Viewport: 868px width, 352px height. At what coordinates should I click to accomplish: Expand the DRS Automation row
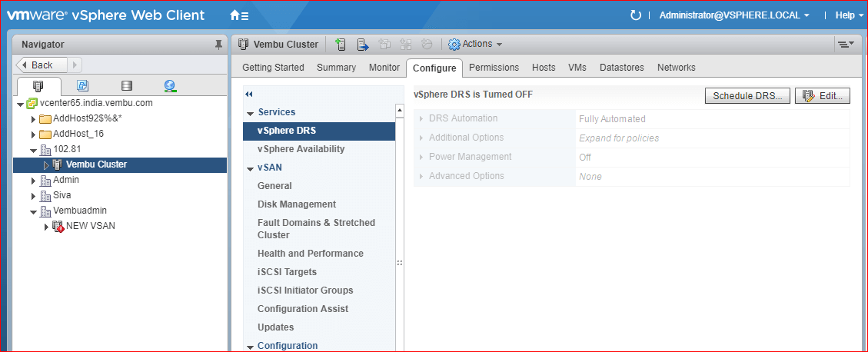422,119
